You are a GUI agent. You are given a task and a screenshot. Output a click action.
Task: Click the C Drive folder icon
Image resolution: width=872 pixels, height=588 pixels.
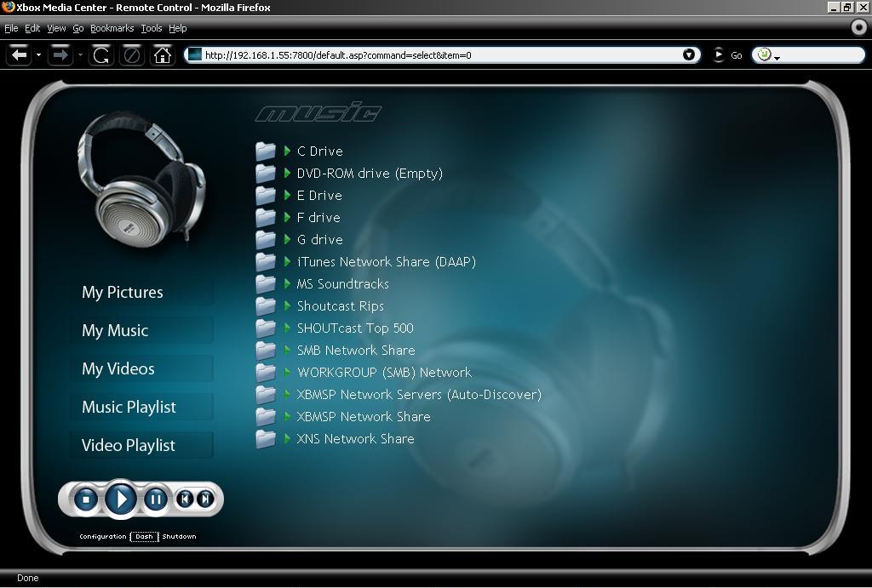(x=266, y=151)
